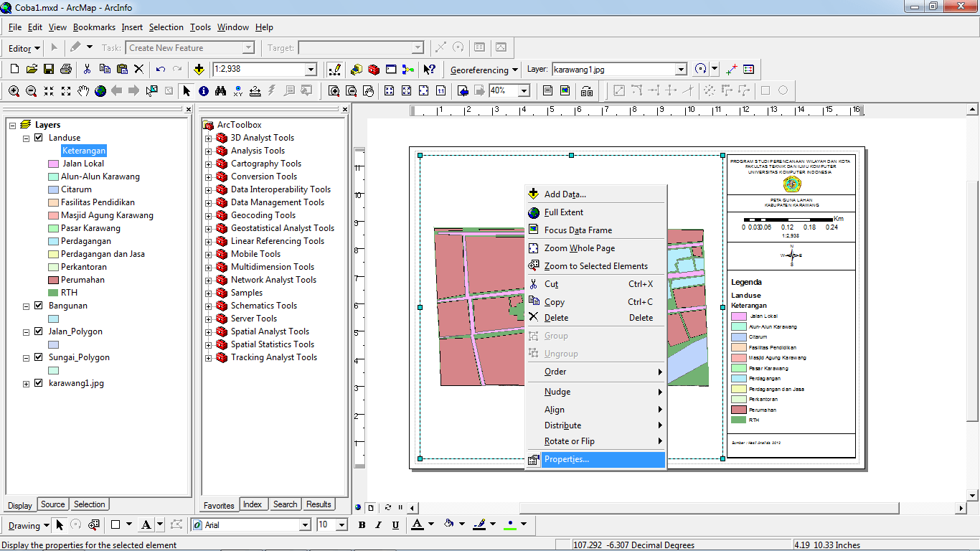Open the Editor Toolbar icon
This screenshot has height=551, width=980.
point(334,70)
